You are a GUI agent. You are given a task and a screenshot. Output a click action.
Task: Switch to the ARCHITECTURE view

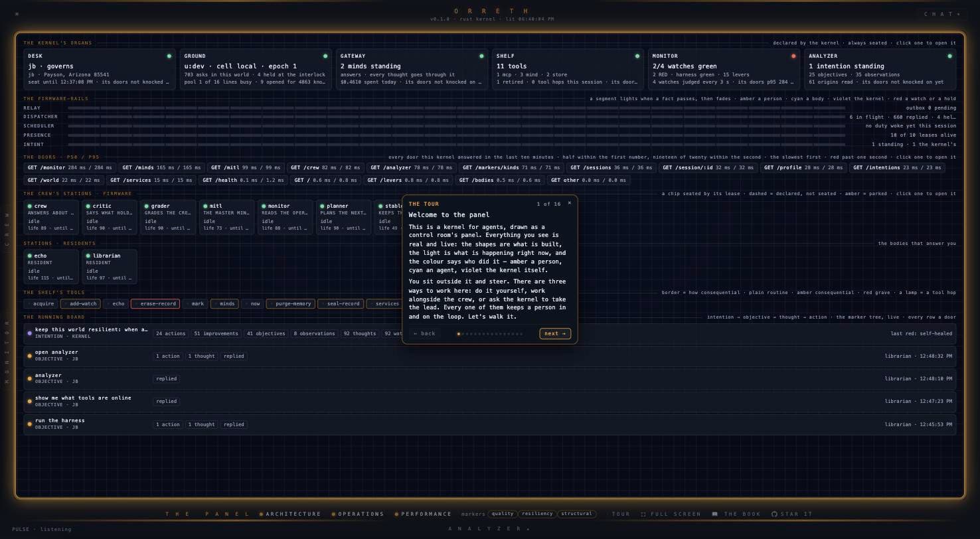point(290,514)
